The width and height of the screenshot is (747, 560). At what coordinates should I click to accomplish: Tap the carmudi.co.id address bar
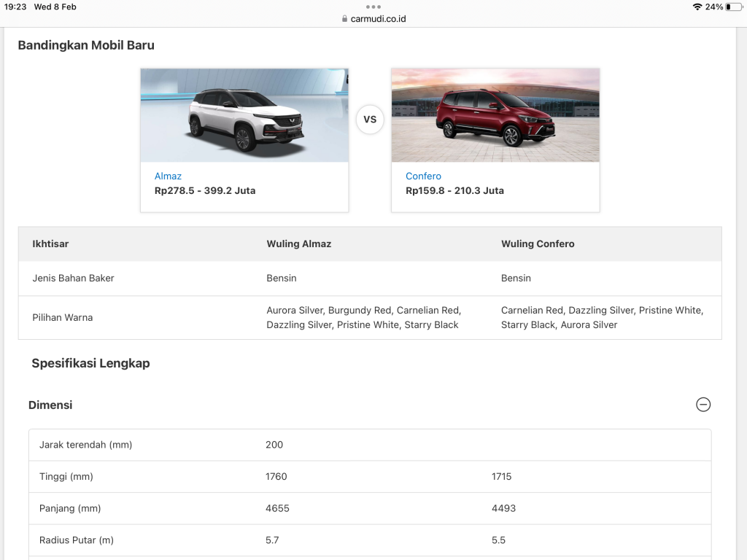tap(378, 19)
